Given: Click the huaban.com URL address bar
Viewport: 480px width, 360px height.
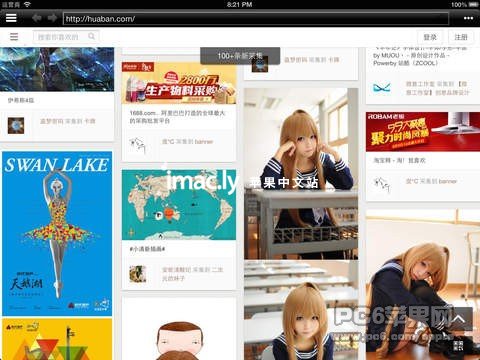Looking at the screenshot, I should click(x=256, y=19).
